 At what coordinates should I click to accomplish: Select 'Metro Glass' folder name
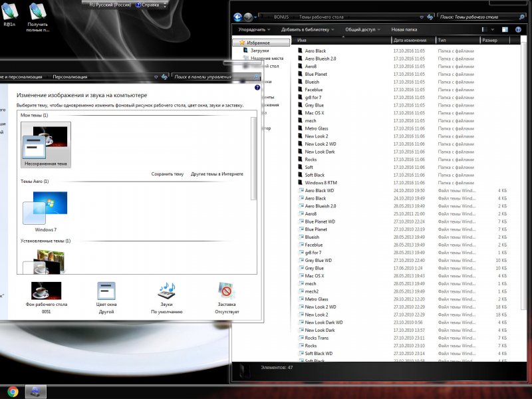pos(317,128)
